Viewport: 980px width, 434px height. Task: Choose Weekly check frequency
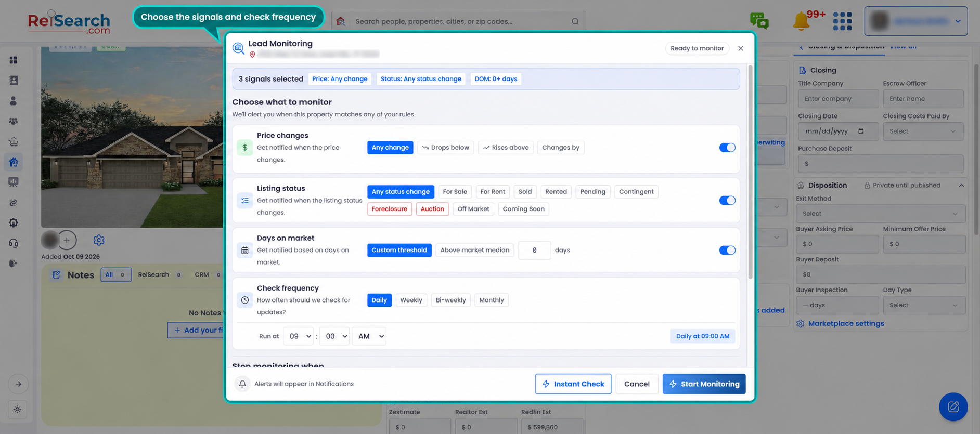click(x=411, y=300)
